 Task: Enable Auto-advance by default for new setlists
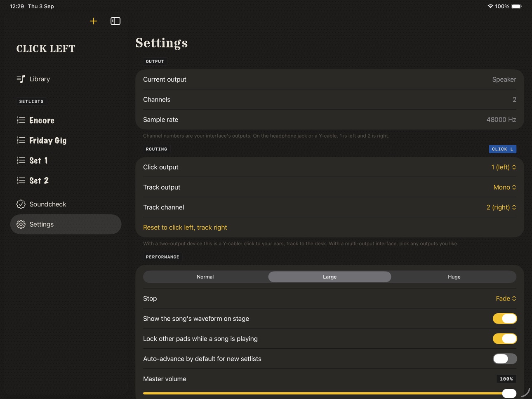505,359
